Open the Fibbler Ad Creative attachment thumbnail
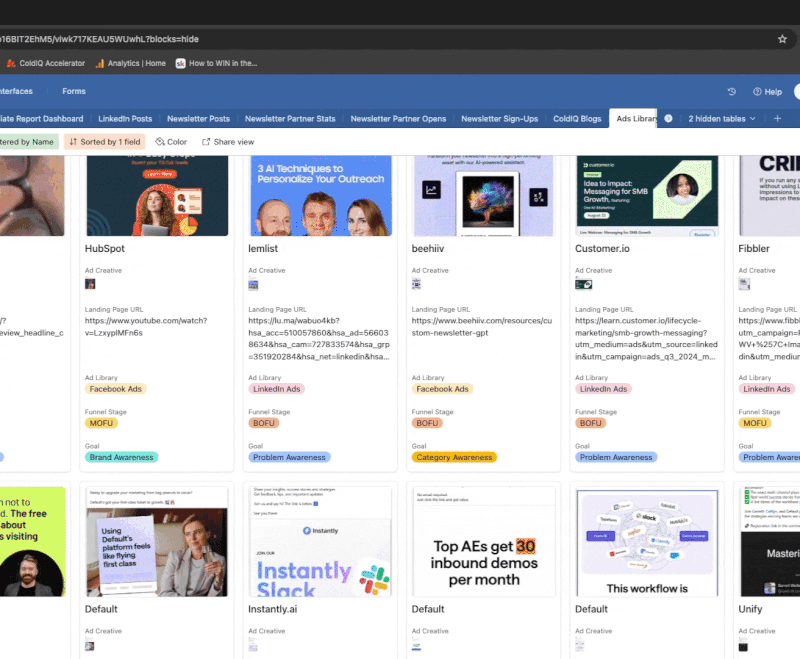The width and height of the screenshot is (800, 659). click(744, 284)
